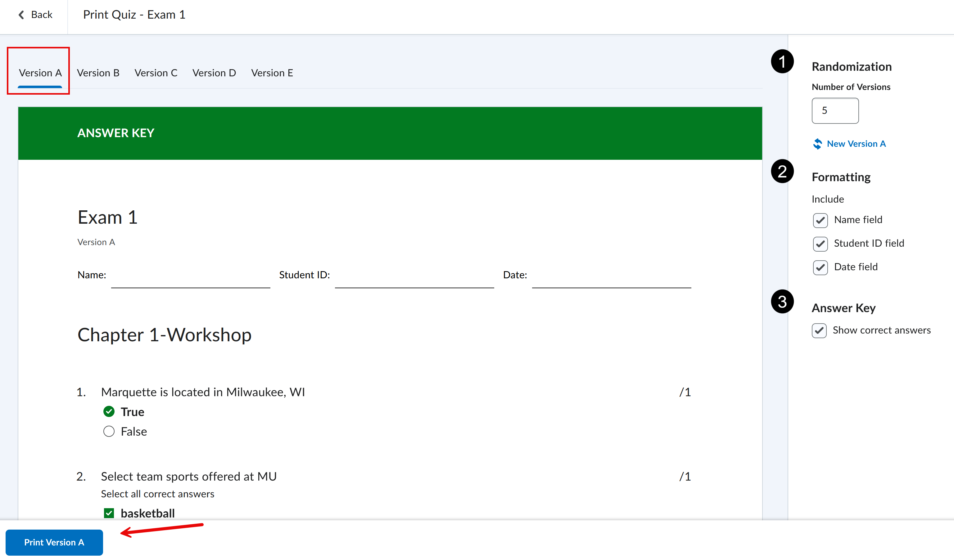Click the numbered circle 1 by Randomization
The width and height of the screenshot is (954, 560).
pyautogui.click(x=782, y=61)
